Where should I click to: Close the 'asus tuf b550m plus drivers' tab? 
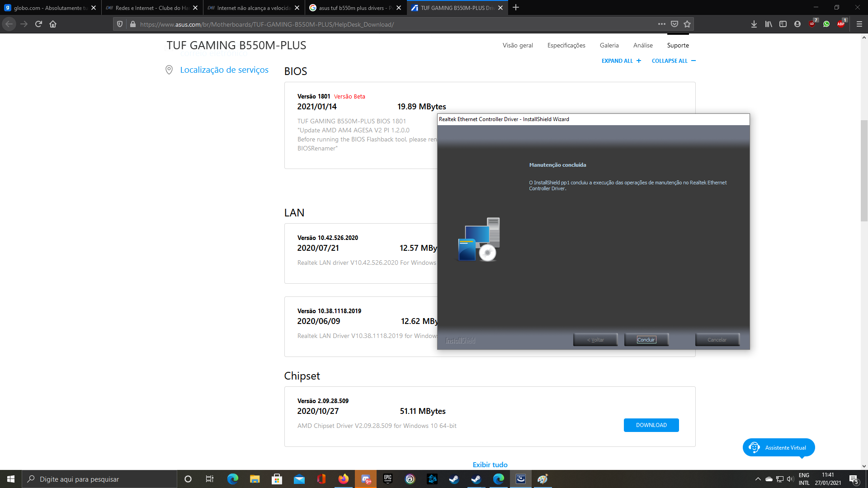(399, 8)
